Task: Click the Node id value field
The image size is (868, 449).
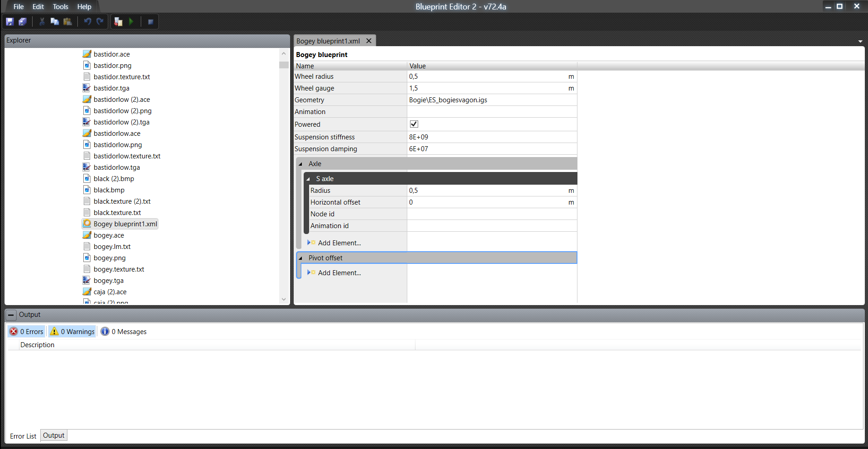Action: point(492,214)
